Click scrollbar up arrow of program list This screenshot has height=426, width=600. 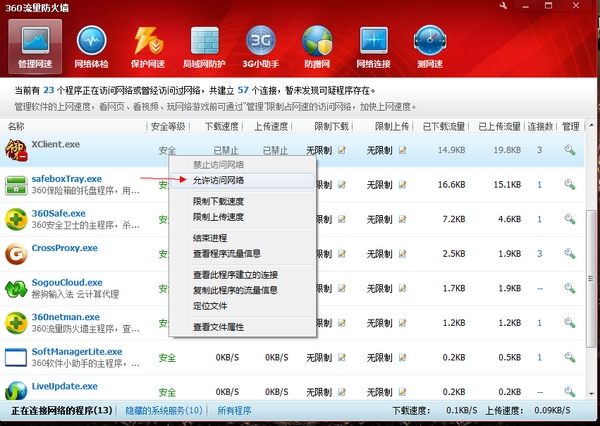point(591,126)
